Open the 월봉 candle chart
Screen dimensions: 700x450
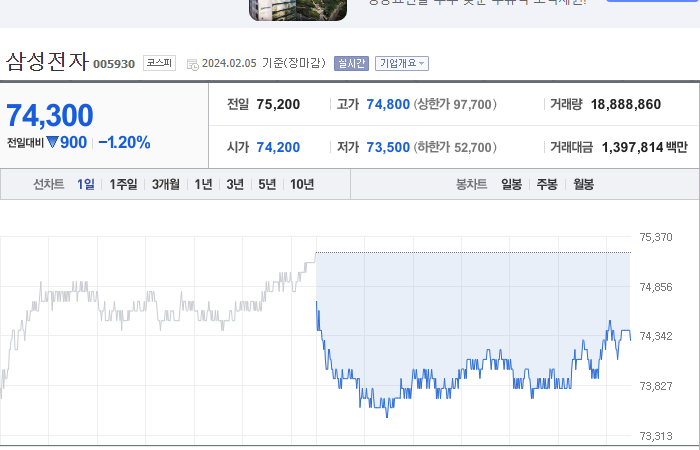coord(583,184)
